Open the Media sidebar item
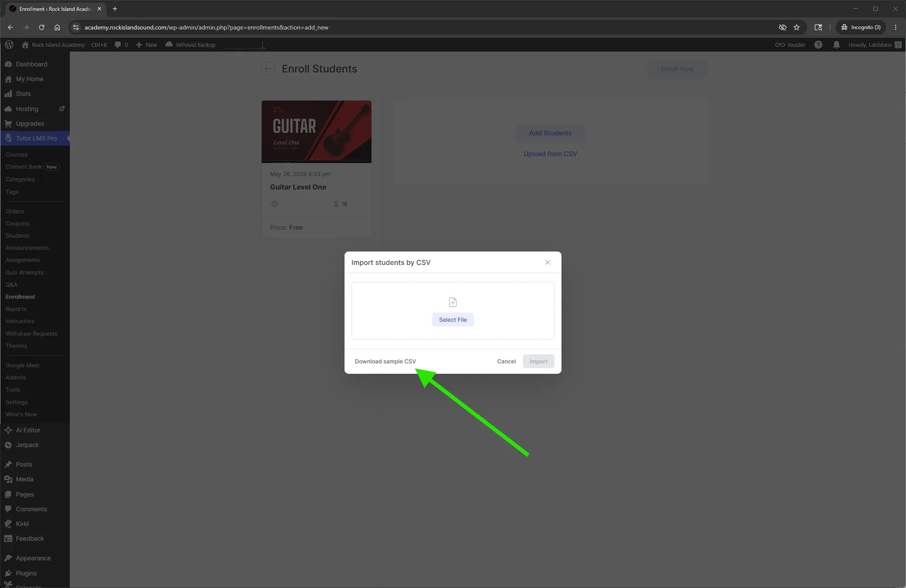The width and height of the screenshot is (906, 588). (x=25, y=479)
